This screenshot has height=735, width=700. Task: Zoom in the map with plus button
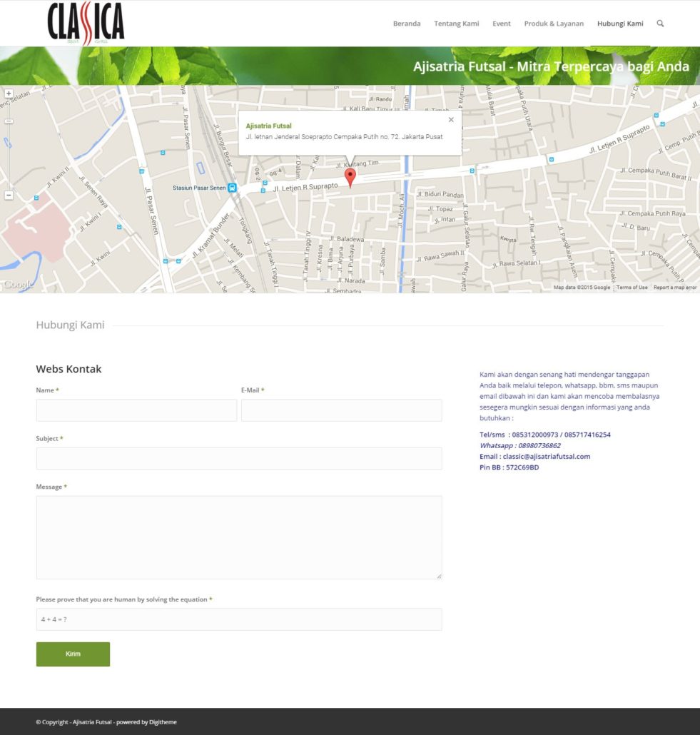click(9, 93)
